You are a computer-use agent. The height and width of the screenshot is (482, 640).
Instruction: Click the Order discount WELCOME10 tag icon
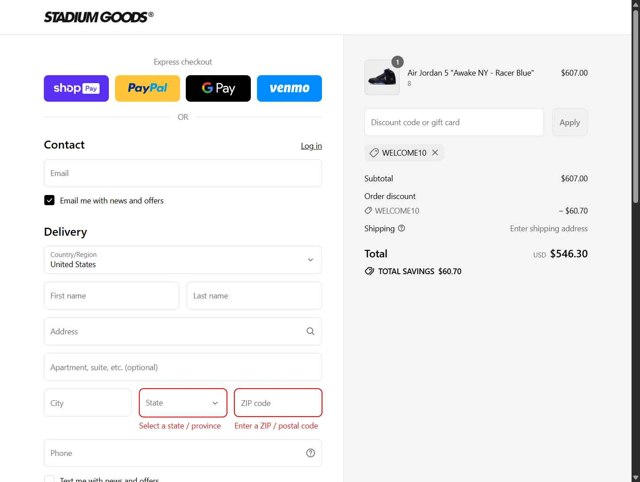pos(368,211)
